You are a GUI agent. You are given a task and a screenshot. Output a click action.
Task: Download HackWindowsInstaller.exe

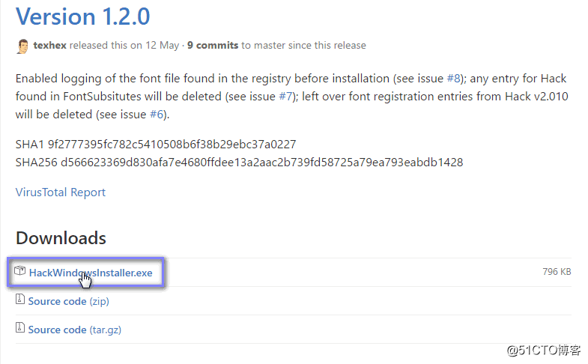point(91,273)
